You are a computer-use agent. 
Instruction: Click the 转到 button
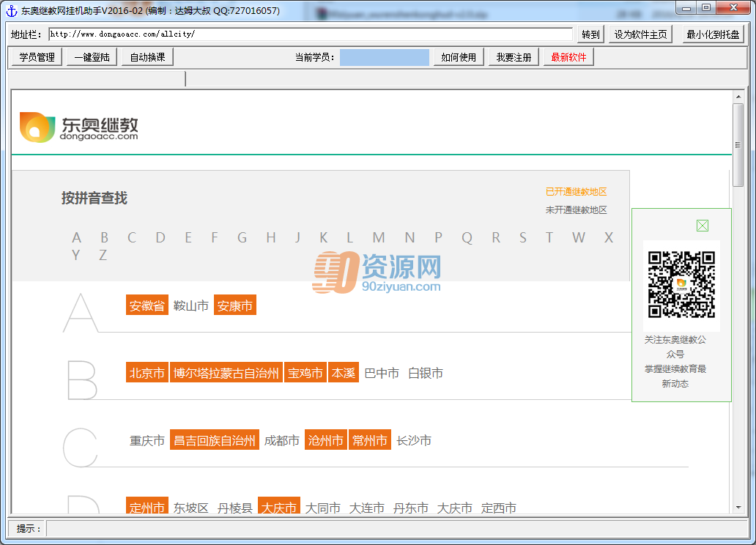point(590,34)
